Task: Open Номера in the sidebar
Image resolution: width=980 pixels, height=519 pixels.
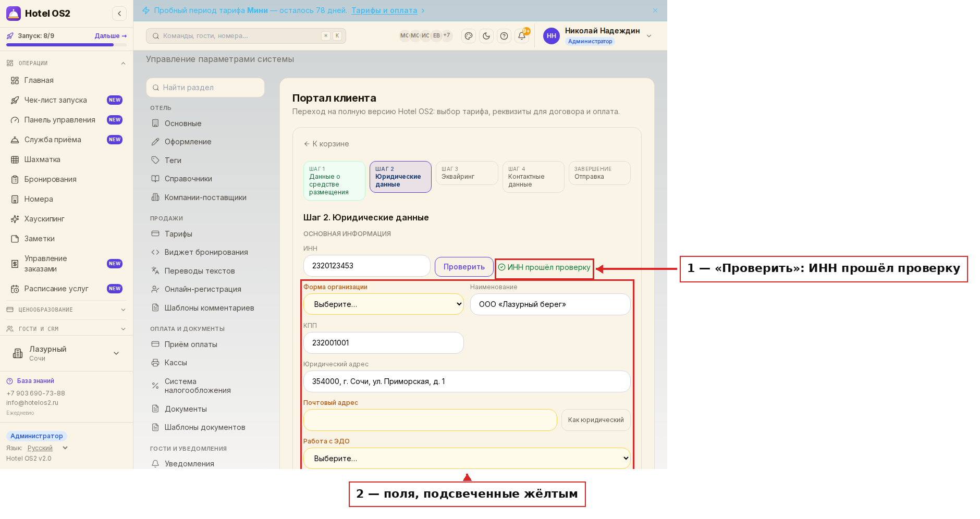Action: (x=66, y=199)
